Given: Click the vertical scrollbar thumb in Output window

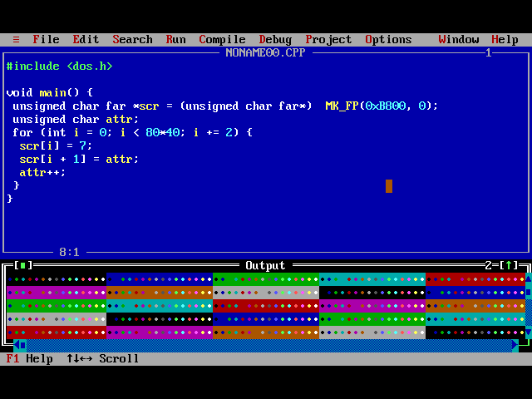Looking at the screenshot, I should (x=529, y=292).
